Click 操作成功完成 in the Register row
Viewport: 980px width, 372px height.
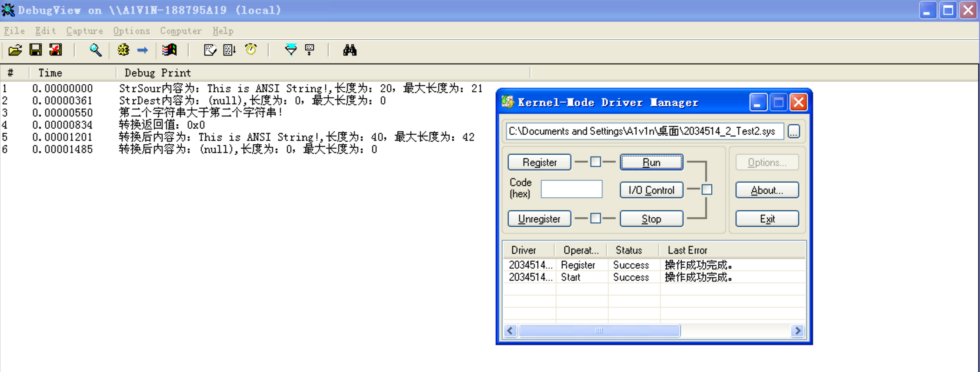[x=698, y=265]
